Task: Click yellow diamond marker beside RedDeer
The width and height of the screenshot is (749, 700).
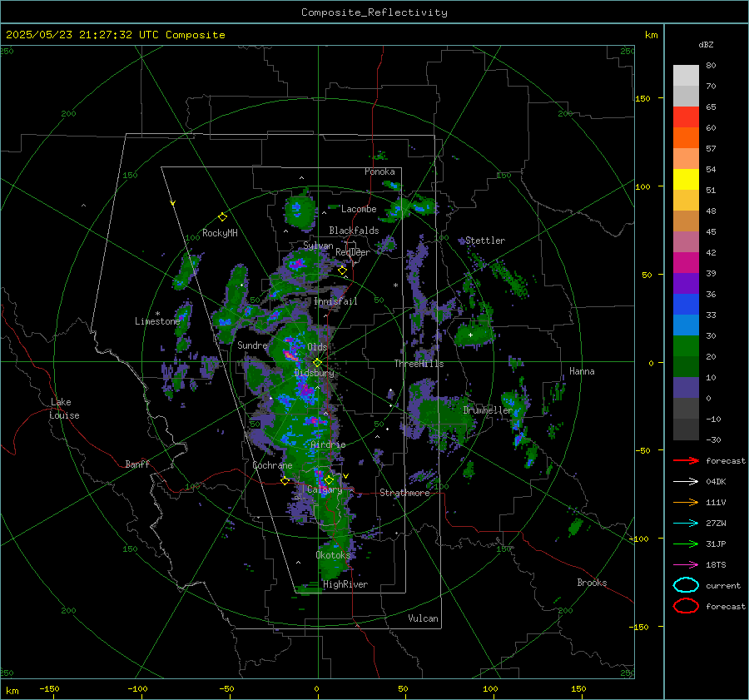Action: pyautogui.click(x=342, y=271)
